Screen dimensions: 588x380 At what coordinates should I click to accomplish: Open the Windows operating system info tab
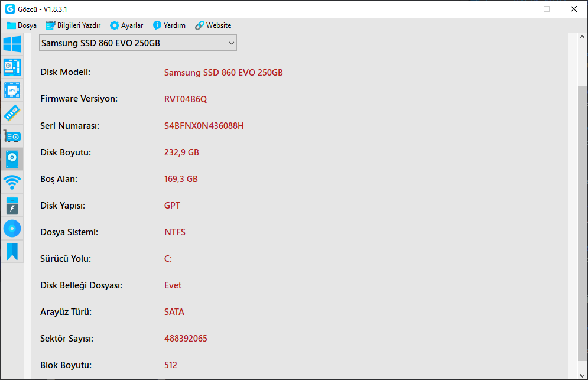[x=12, y=44]
